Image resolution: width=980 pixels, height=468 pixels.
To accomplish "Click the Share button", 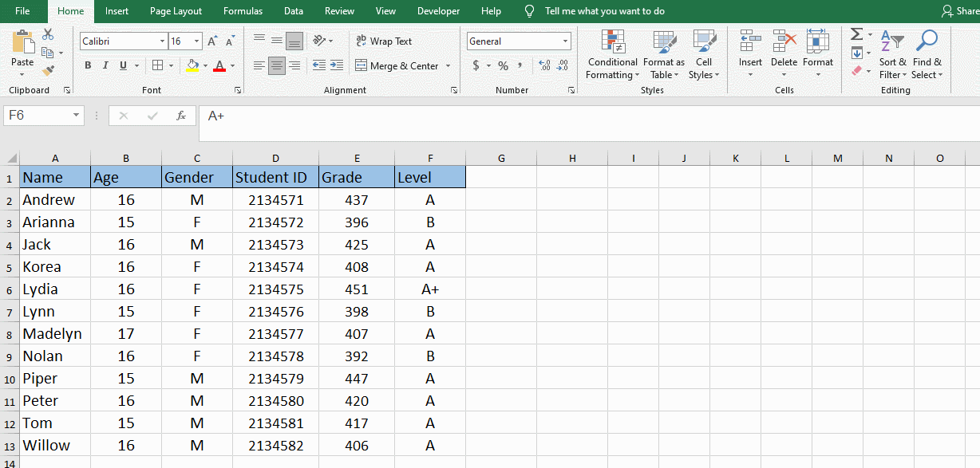I will (x=960, y=11).
